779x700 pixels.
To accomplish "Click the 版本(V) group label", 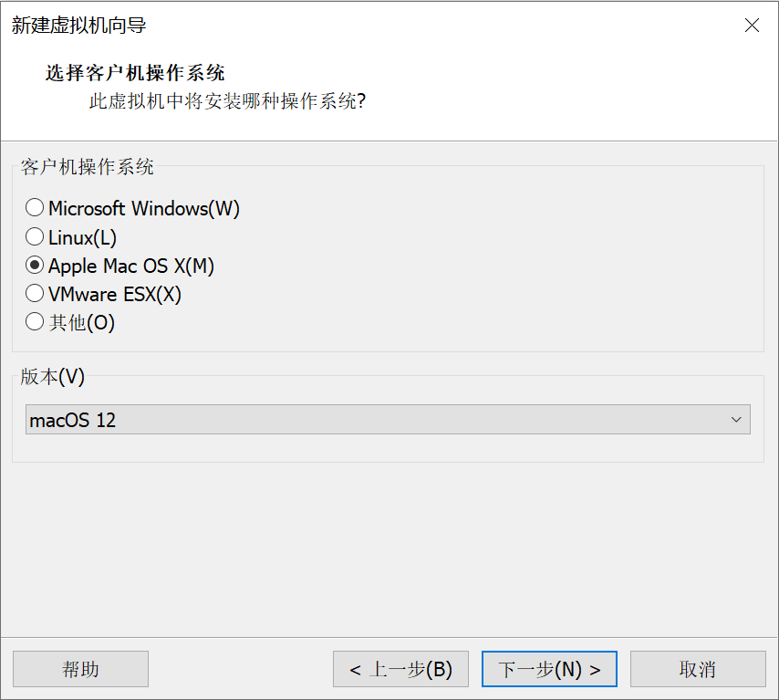I will tap(52, 377).
